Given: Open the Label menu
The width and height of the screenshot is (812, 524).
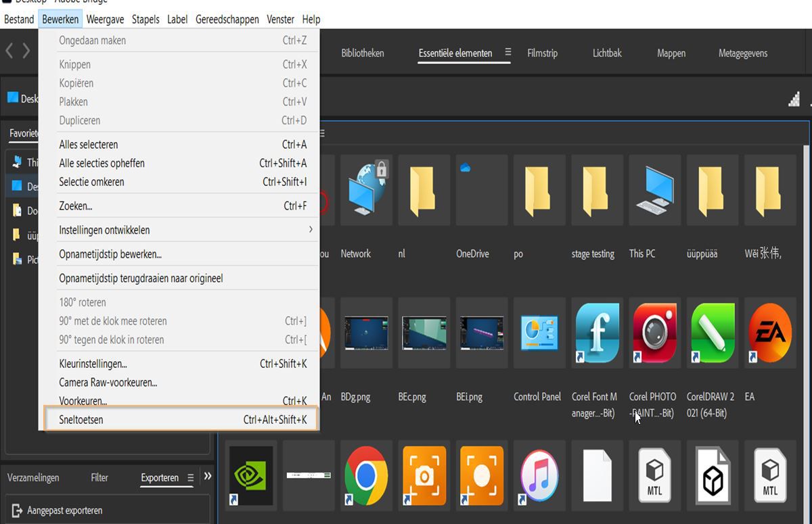Looking at the screenshot, I should (177, 19).
